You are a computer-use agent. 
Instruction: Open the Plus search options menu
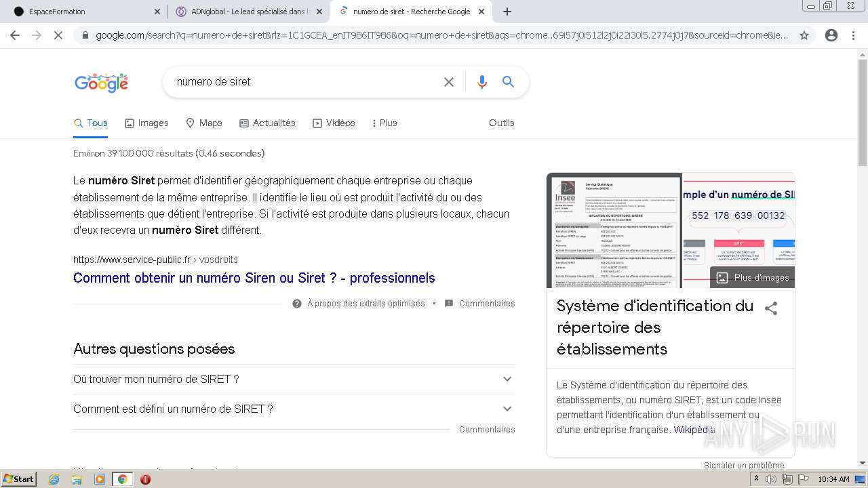[384, 123]
